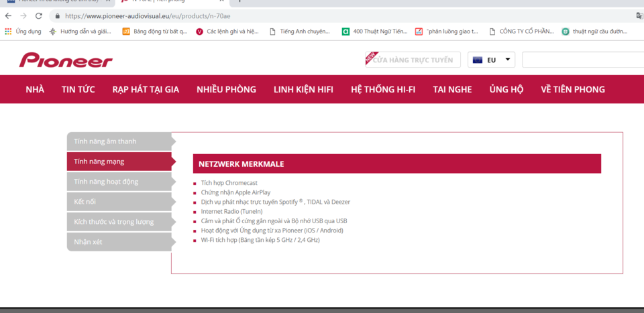Reload the page with refresh icon

click(x=39, y=16)
